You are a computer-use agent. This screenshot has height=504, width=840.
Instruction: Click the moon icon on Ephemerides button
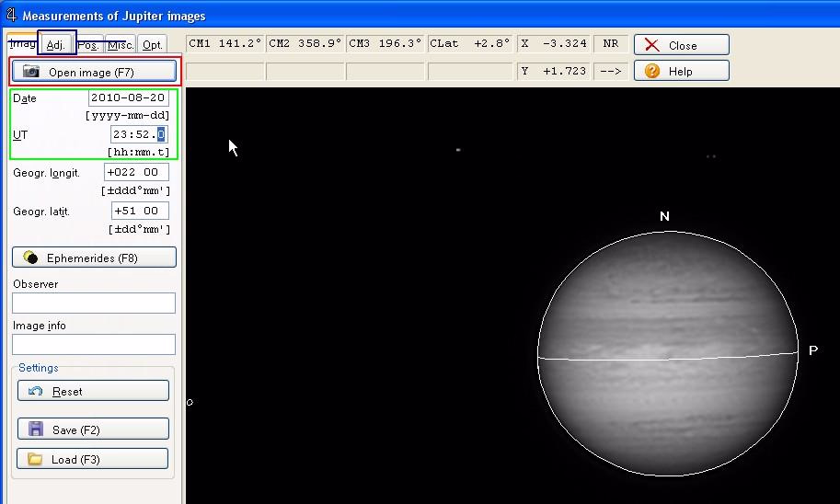click(x=31, y=258)
